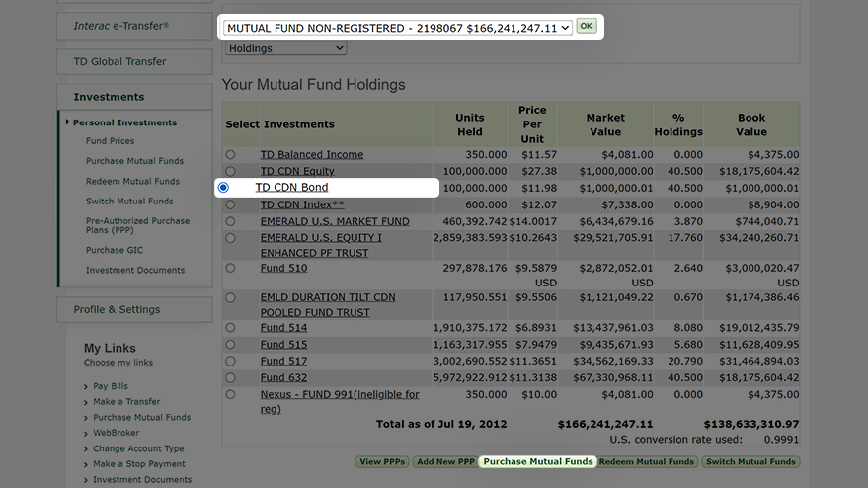The image size is (868, 488).
Task: Click the OK button beside account selector
Action: [x=587, y=26]
